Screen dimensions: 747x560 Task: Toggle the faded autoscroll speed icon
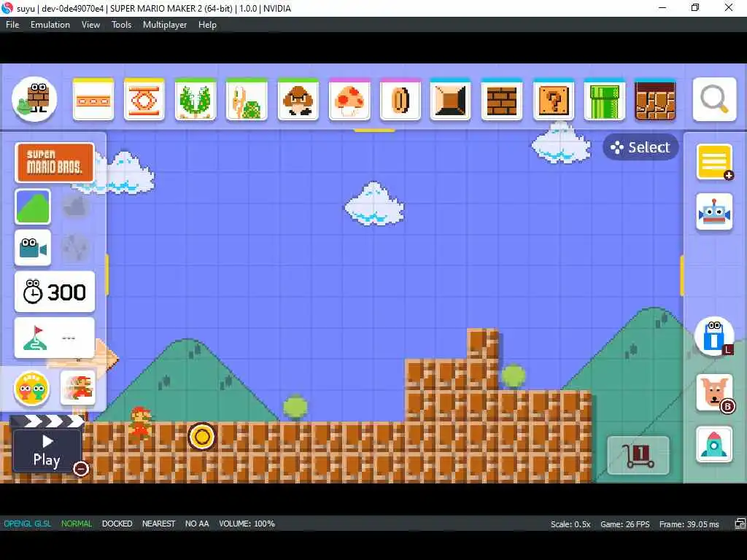pos(76,248)
